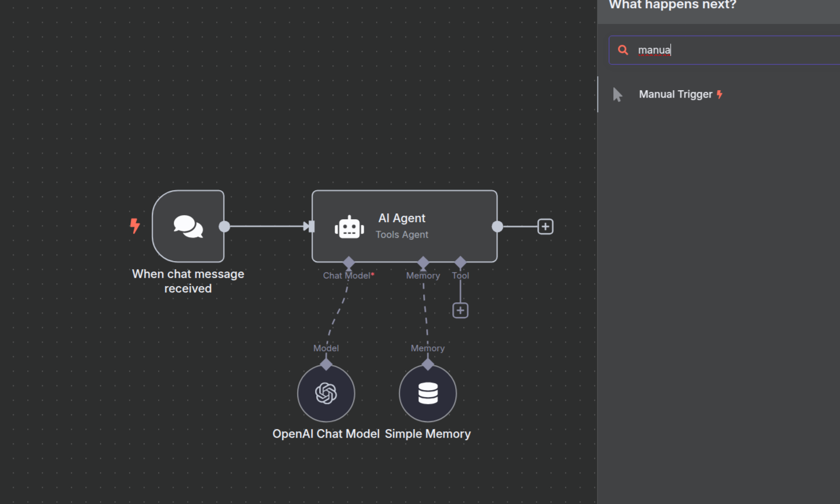Click the AI Agent output circle handle
The width and height of the screenshot is (840, 504).
coord(498,227)
